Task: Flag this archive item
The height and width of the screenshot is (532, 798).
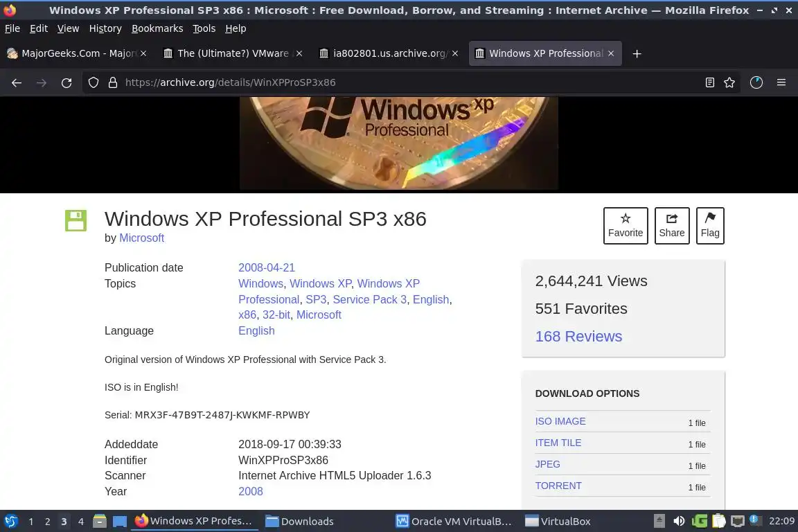Action: 710,226
